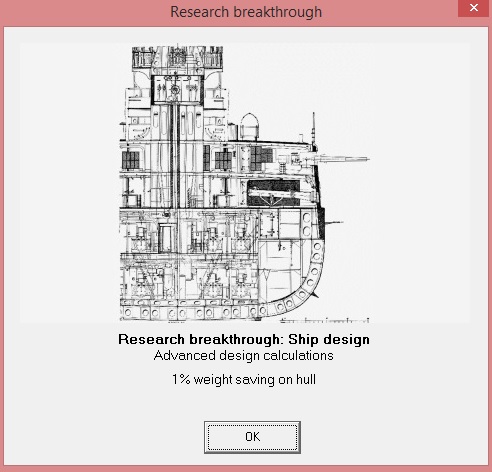The image size is (492, 472).
Task: Close the Research breakthrough dialog
Action: (474, 8)
